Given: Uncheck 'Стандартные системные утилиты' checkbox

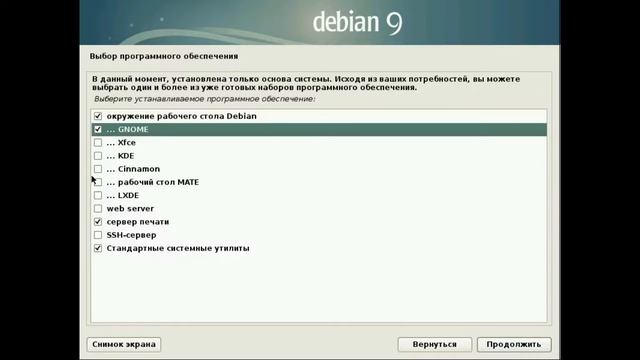Looking at the screenshot, I should [98, 248].
